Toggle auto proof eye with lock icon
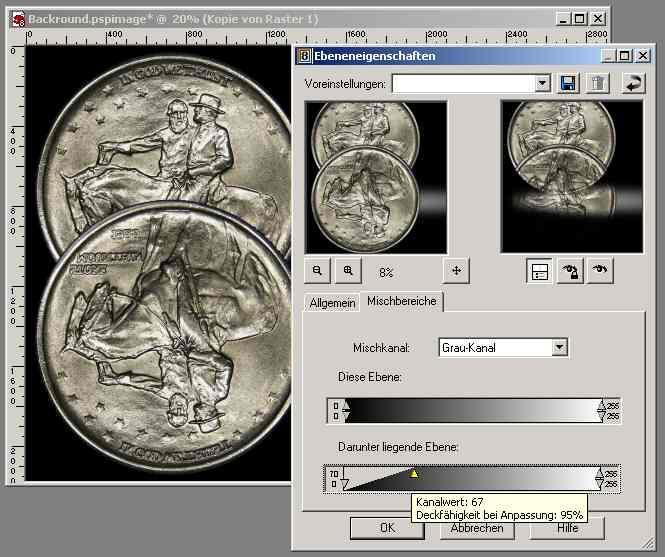This screenshot has width=665, height=557. pos(570,271)
